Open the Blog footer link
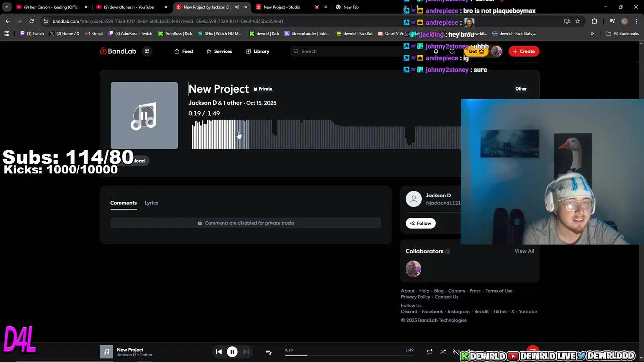The height and width of the screenshot is (362, 644). point(439,291)
